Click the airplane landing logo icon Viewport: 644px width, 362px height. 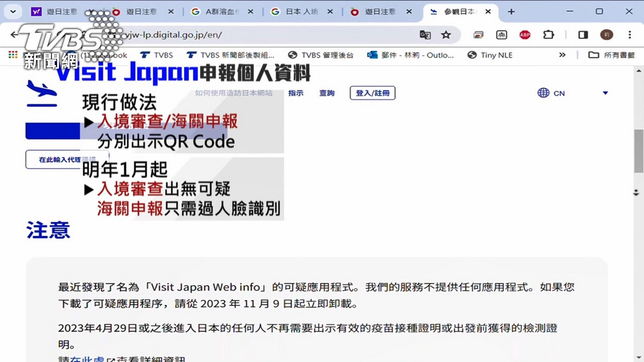pos(41,93)
